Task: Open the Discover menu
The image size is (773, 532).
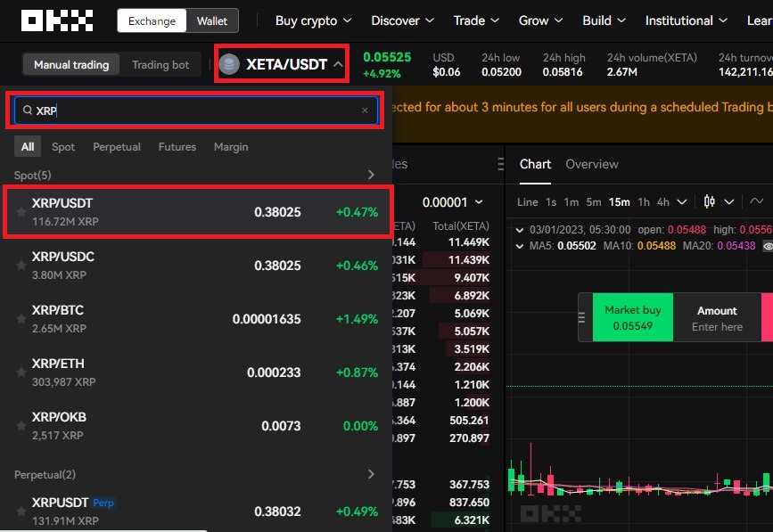Action: tap(402, 20)
